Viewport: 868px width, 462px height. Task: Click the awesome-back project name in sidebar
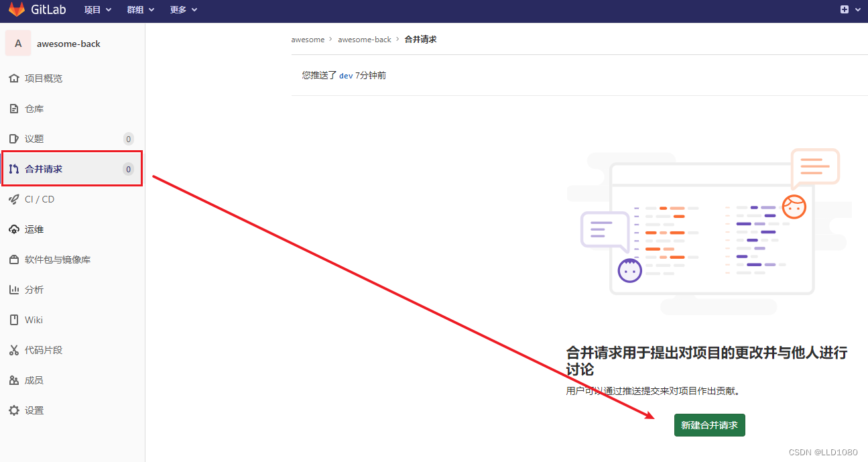click(x=68, y=44)
